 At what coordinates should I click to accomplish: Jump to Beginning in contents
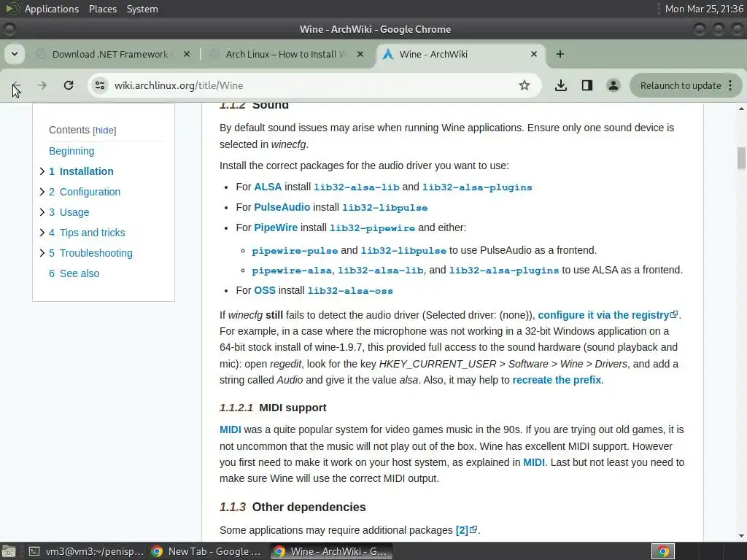coord(71,151)
